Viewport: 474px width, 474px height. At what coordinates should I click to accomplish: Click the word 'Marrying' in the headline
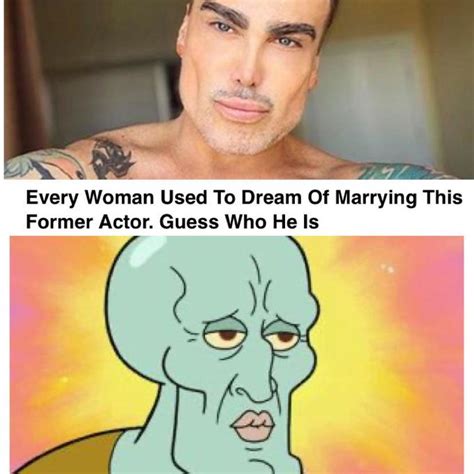pyautogui.click(x=375, y=198)
